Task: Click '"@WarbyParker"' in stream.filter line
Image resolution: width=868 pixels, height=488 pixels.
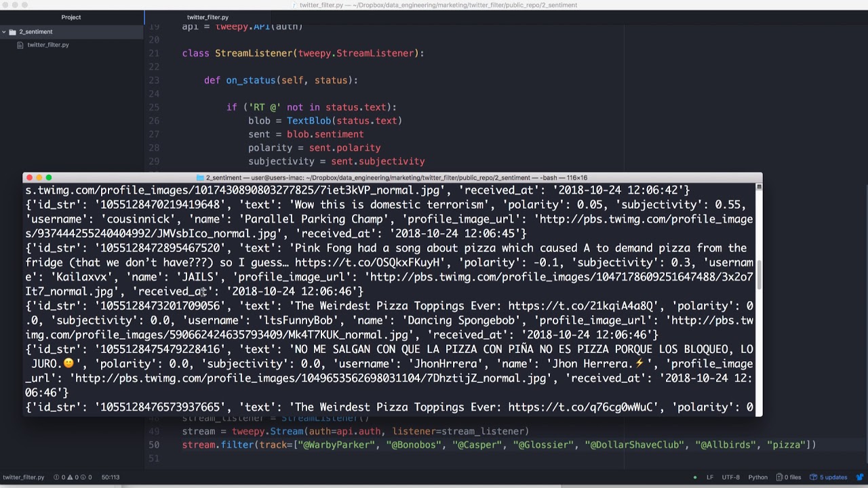Action: tap(336, 445)
